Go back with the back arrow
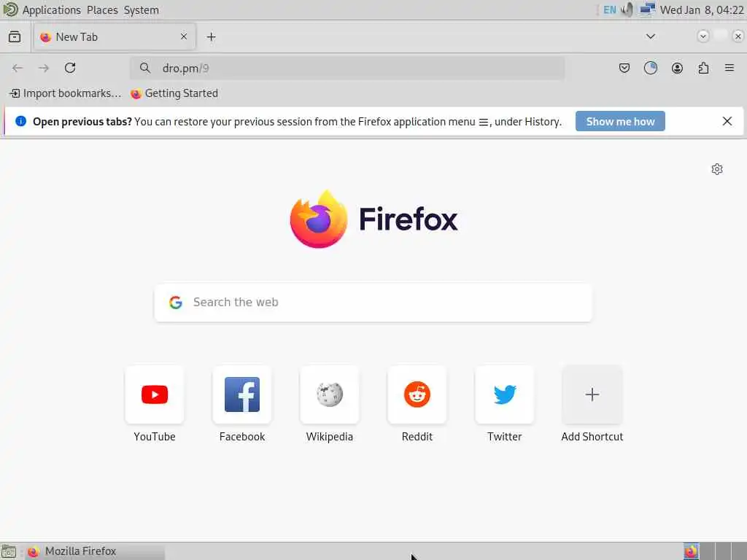 18,68
